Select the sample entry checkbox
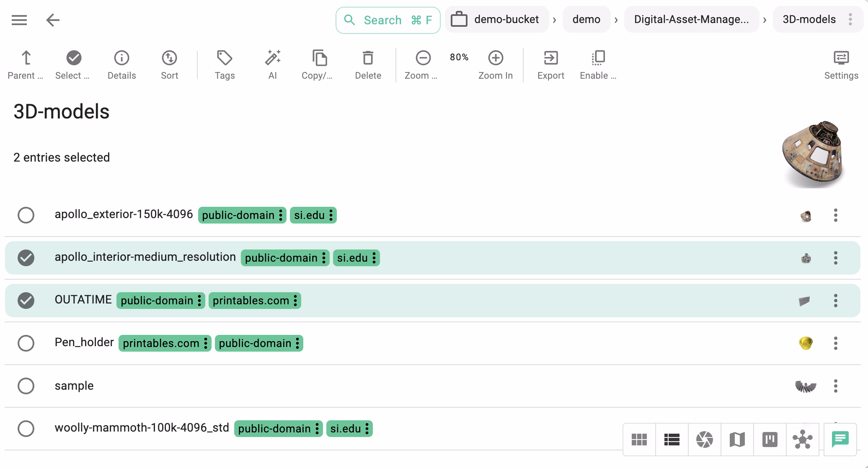 [x=26, y=386]
